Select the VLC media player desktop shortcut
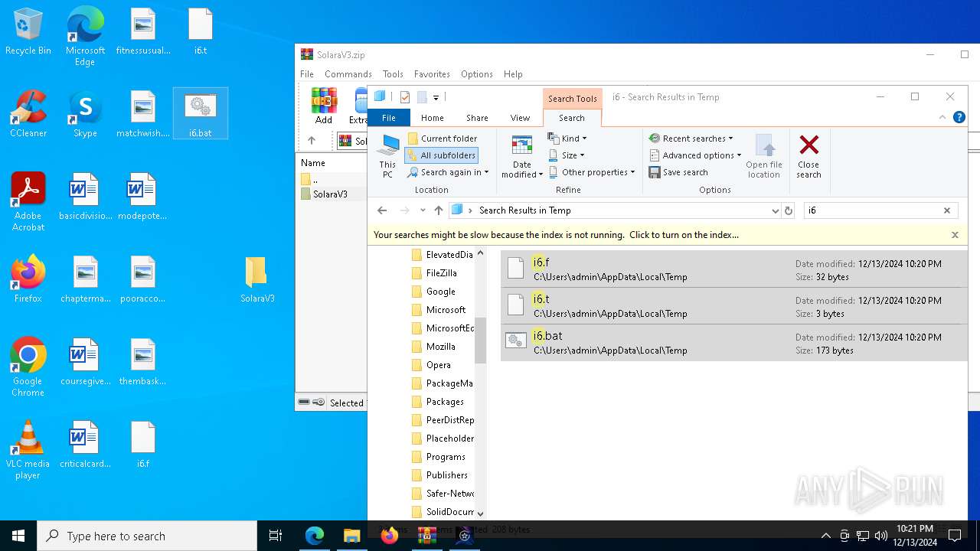Screen dimensions: 980x551 click(x=28, y=450)
